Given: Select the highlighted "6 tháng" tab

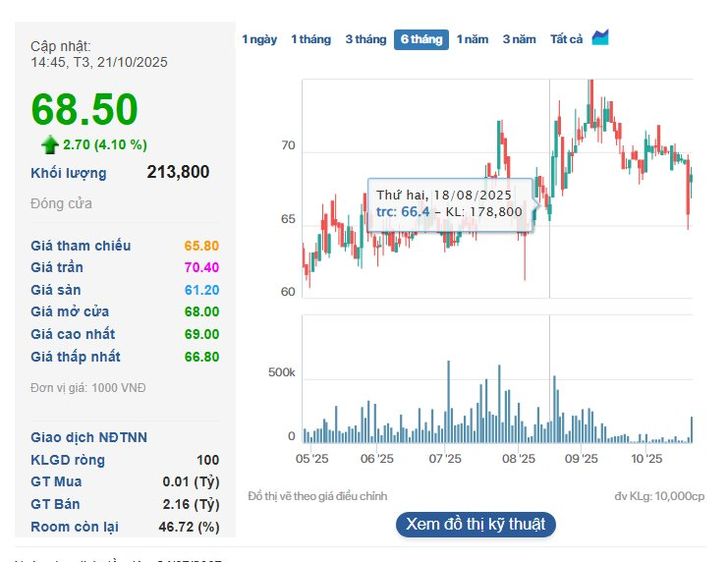Looking at the screenshot, I should click(x=420, y=39).
